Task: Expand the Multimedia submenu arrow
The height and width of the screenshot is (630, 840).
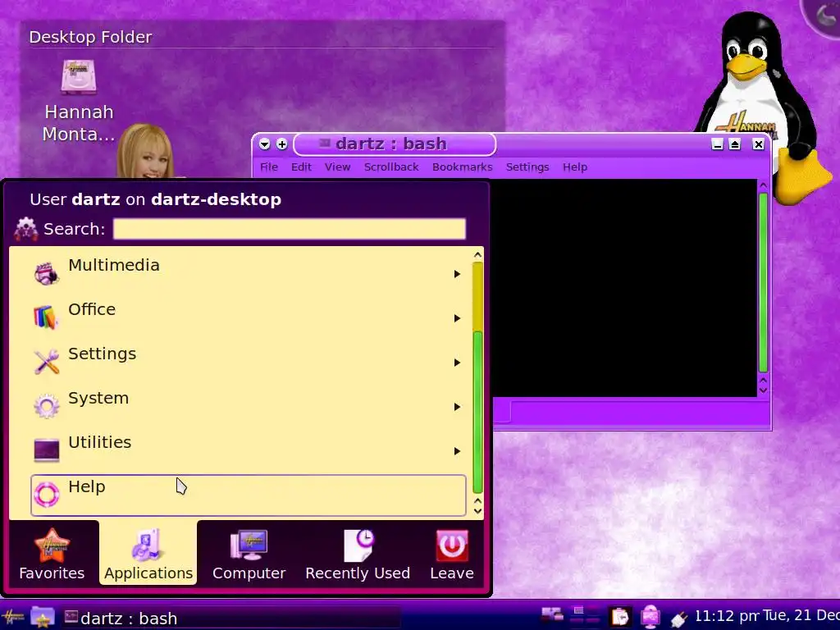Action: (457, 274)
